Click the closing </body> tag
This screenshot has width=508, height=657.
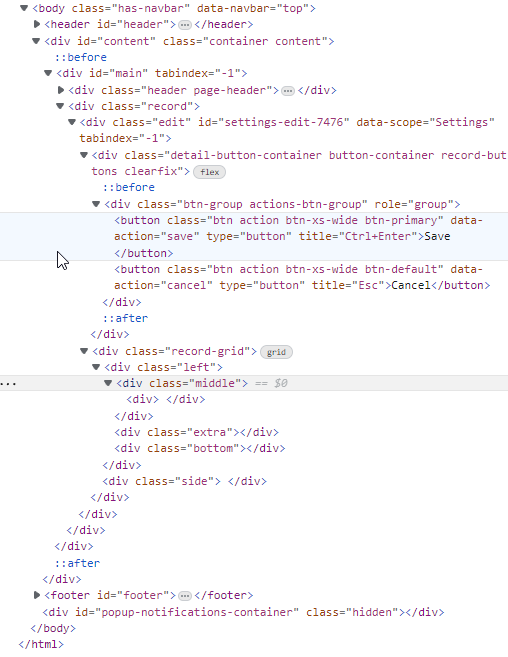point(53,629)
